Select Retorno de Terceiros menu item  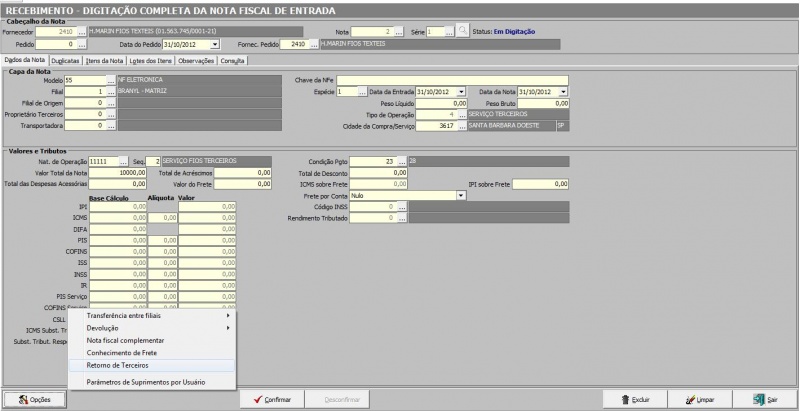click(x=117, y=365)
